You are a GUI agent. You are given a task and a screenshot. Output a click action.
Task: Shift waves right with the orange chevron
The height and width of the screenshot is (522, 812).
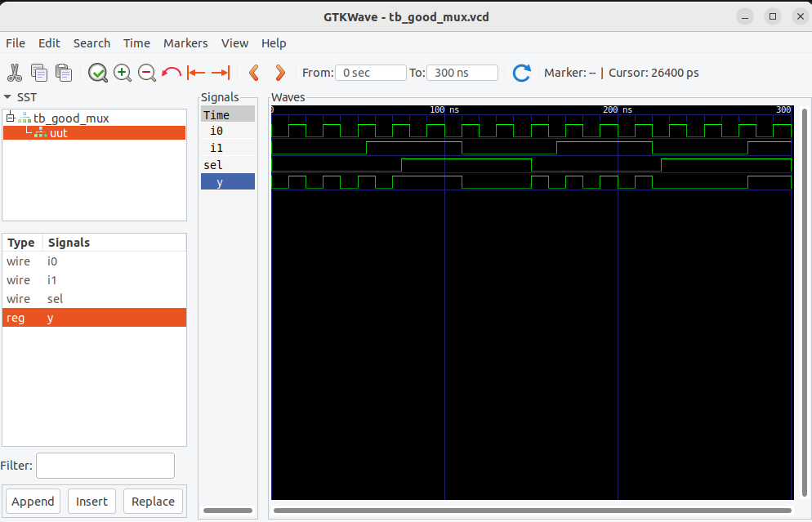(x=280, y=73)
